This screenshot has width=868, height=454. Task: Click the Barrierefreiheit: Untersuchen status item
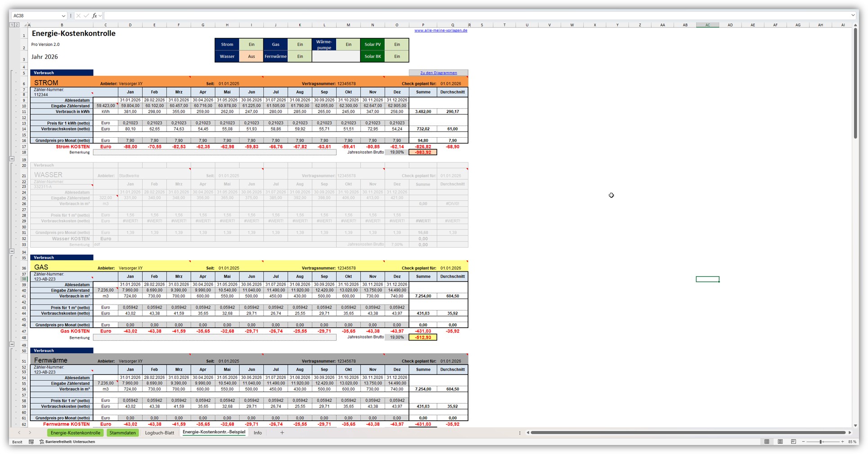pyautogui.click(x=67, y=442)
